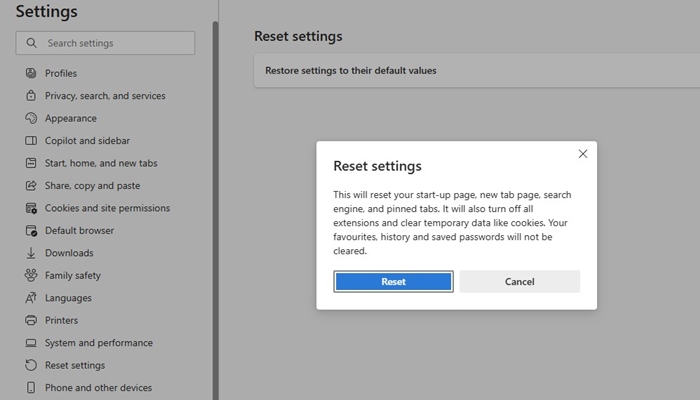Screen dimensions: 700x400
Task: Click the Appearance icon in sidebar
Action: tap(31, 118)
